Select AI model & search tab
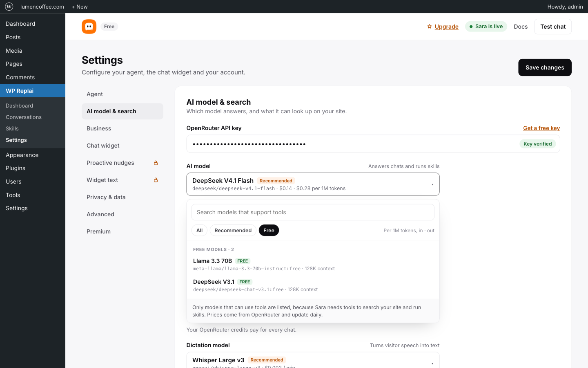This screenshot has height=368, width=588. pos(122,111)
